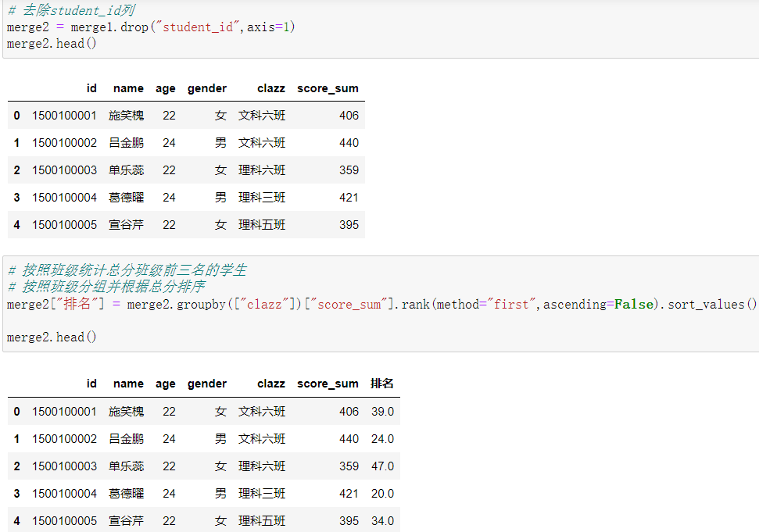Image resolution: width=759 pixels, height=532 pixels.
Task: Click the merge1.drop("student_id",axis=1) code line
Action: 151,27
